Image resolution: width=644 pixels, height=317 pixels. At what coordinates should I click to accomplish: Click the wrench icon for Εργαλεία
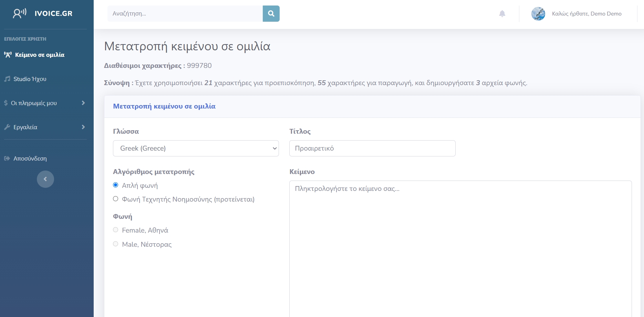click(7, 127)
